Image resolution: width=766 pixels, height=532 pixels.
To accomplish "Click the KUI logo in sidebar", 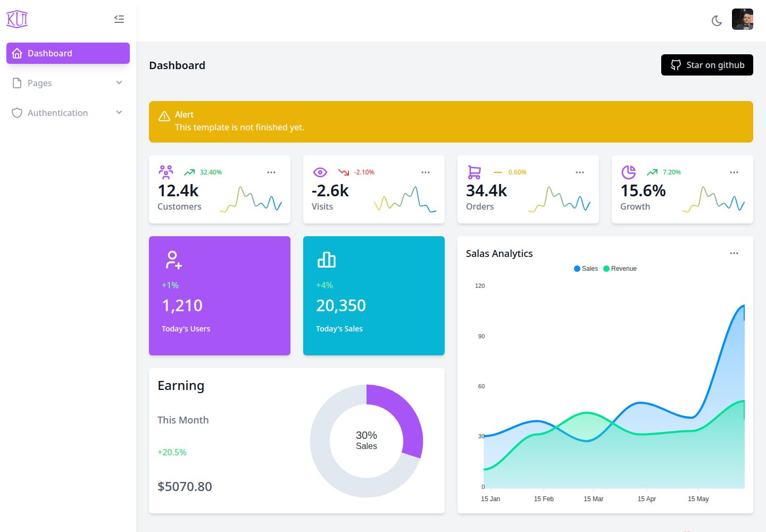I will click(x=17, y=19).
